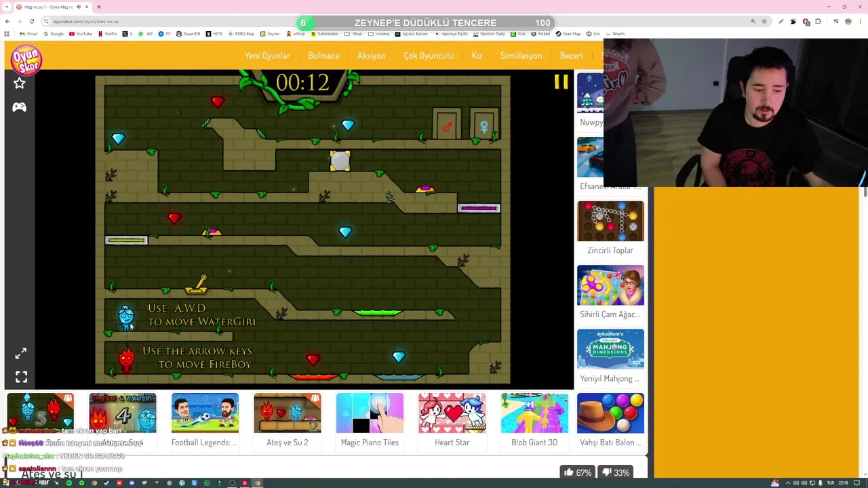Click the Watergirl character in game
868x488 pixels.
click(126, 317)
